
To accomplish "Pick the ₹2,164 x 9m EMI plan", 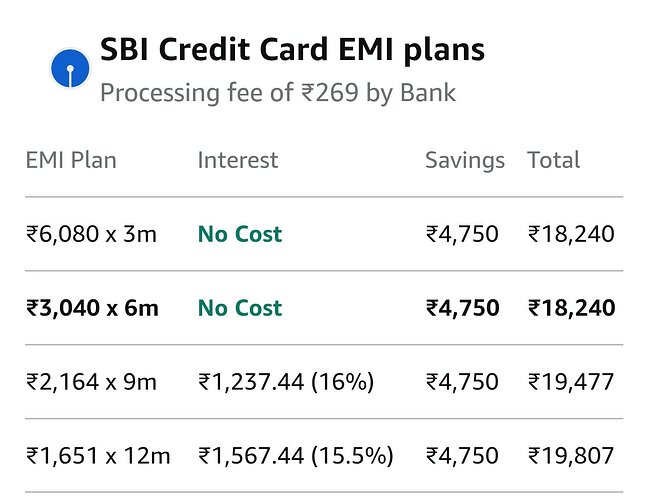I will click(x=92, y=382).
